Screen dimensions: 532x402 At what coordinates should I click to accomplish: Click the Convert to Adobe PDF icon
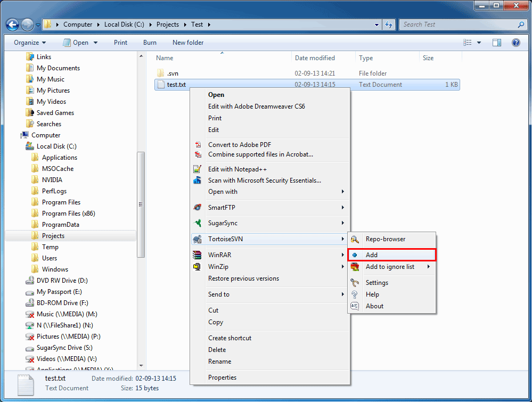coord(198,145)
